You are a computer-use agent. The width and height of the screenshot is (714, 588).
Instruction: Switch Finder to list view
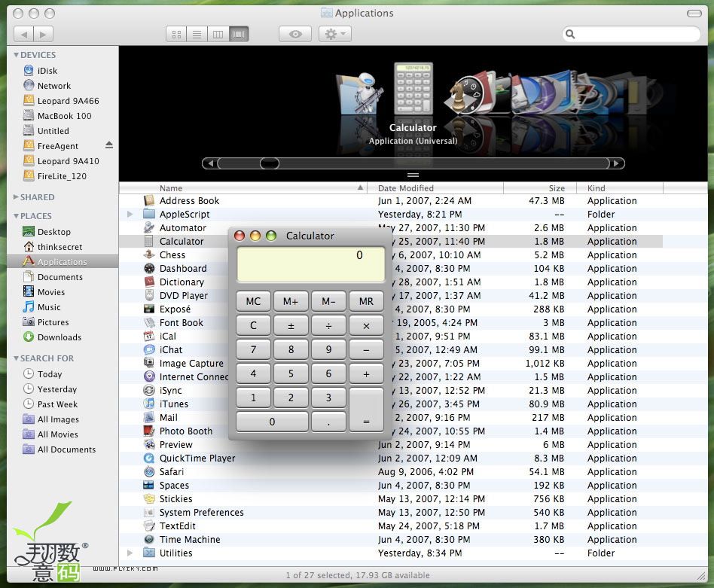(x=197, y=34)
